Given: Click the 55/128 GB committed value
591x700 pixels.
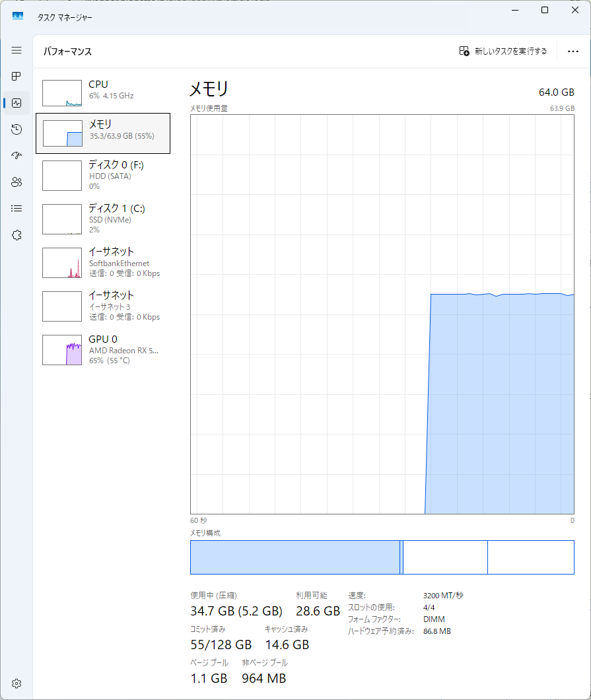Looking at the screenshot, I should pos(221,645).
